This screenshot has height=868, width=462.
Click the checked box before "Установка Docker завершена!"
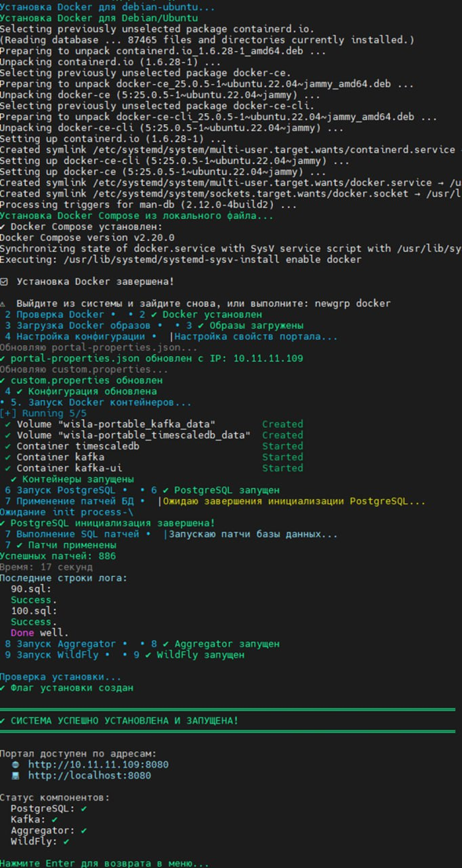click(x=4, y=281)
